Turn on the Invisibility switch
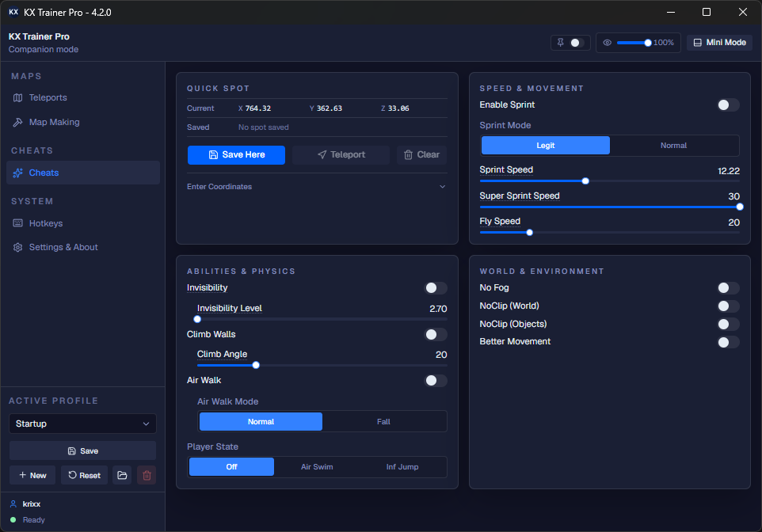Screen dimensions: 762x532 coord(436,288)
